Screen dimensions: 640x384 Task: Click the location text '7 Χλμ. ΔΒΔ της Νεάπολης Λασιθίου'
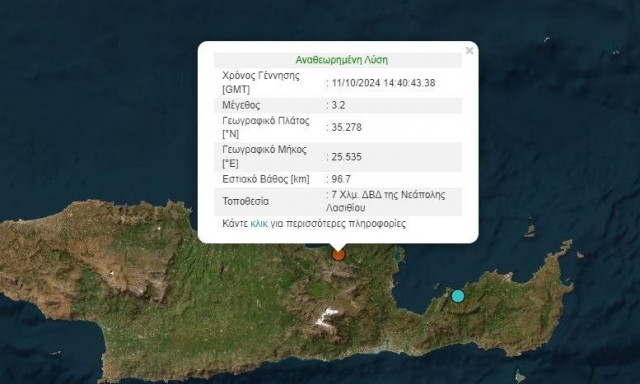[x=386, y=201]
